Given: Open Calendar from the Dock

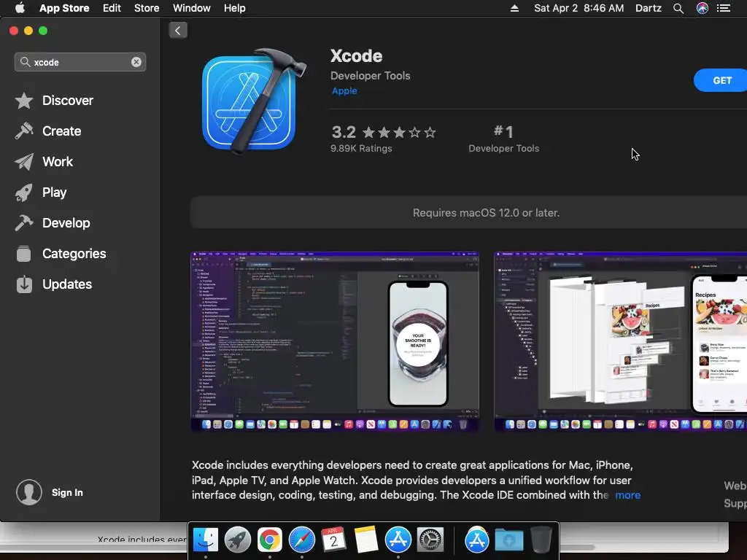Looking at the screenshot, I should click(333, 540).
